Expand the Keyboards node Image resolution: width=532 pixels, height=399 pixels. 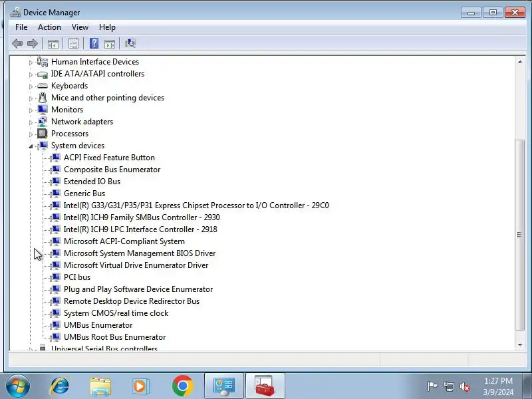31,86
